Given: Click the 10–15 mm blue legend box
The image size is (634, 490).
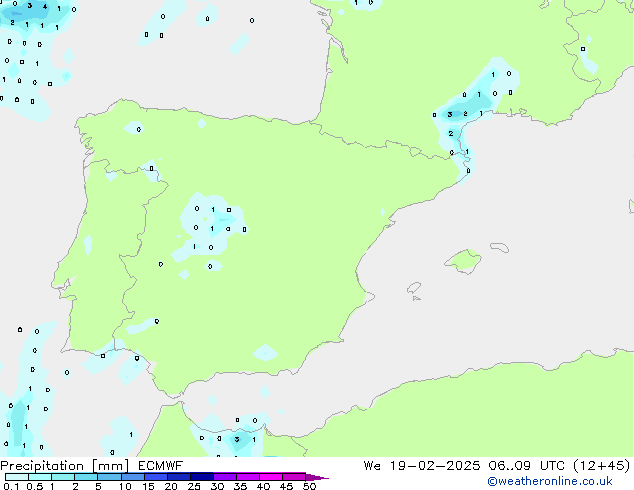Looking at the screenshot, I should [133, 477].
